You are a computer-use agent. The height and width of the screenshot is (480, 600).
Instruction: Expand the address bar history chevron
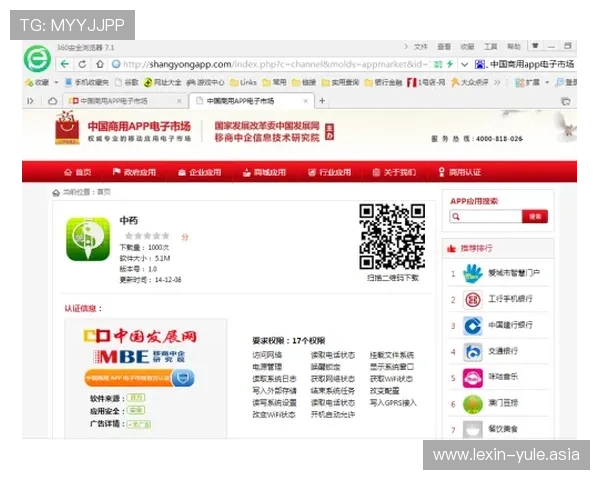click(x=464, y=64)
